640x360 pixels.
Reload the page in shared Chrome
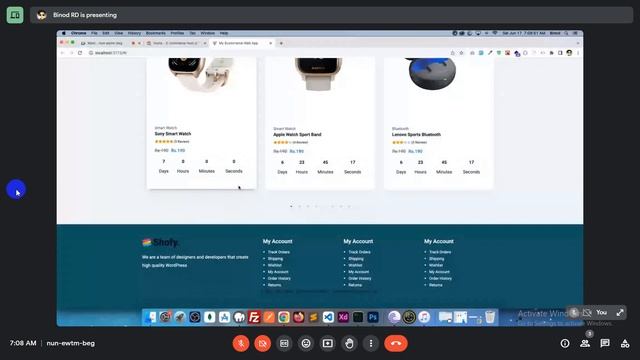click(x=80, y=53)
